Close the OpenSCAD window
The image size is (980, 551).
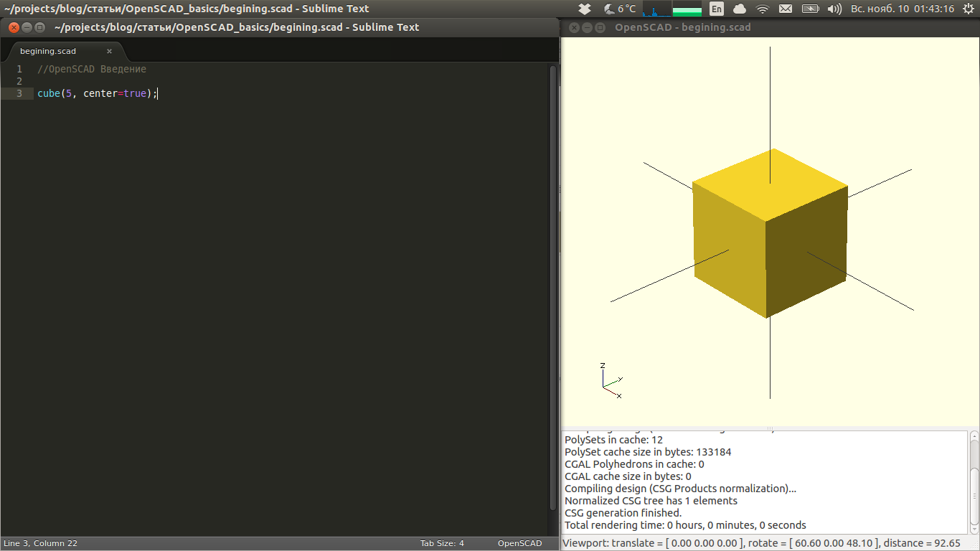[574, 27]
